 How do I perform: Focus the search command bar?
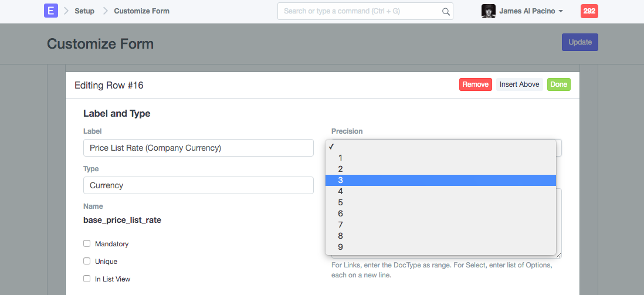click(361, 11)
